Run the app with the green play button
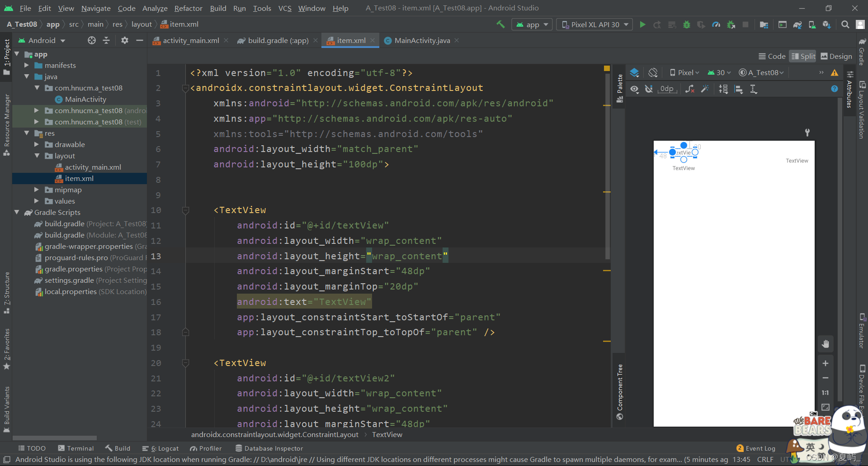This screenshot has height=466, width=868. coord(642,24)
